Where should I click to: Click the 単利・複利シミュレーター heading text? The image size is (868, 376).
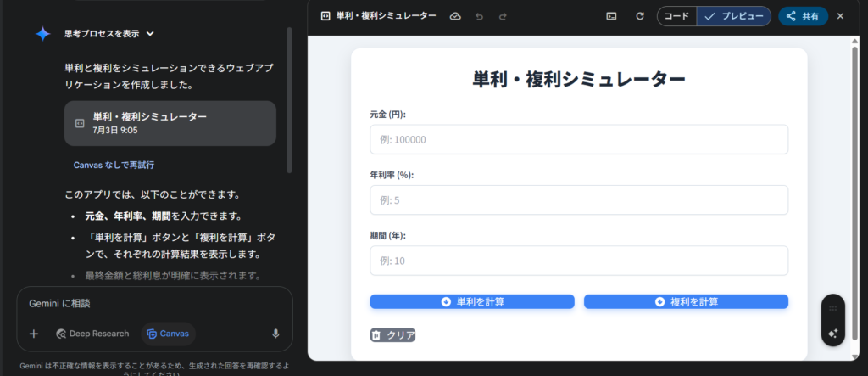579,79
